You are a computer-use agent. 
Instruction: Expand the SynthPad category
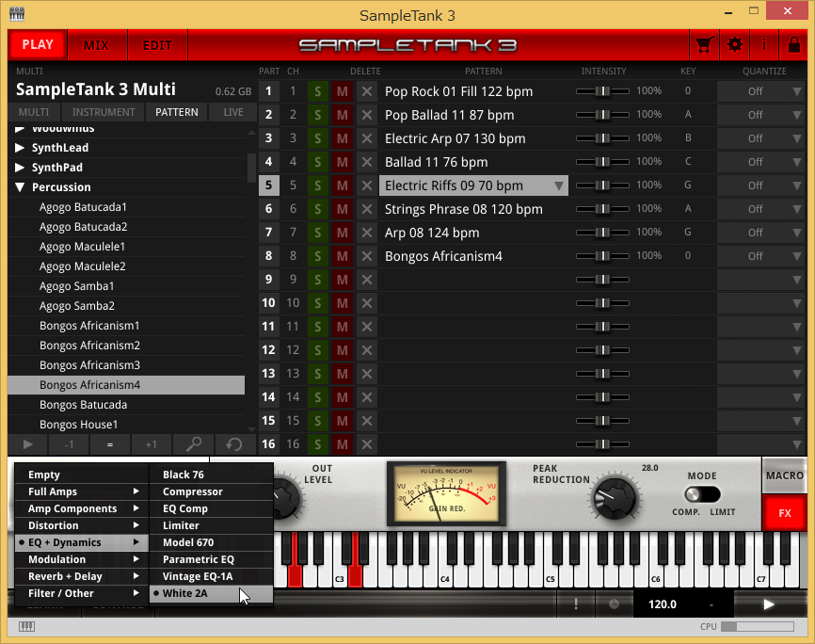tap(20, 168)
